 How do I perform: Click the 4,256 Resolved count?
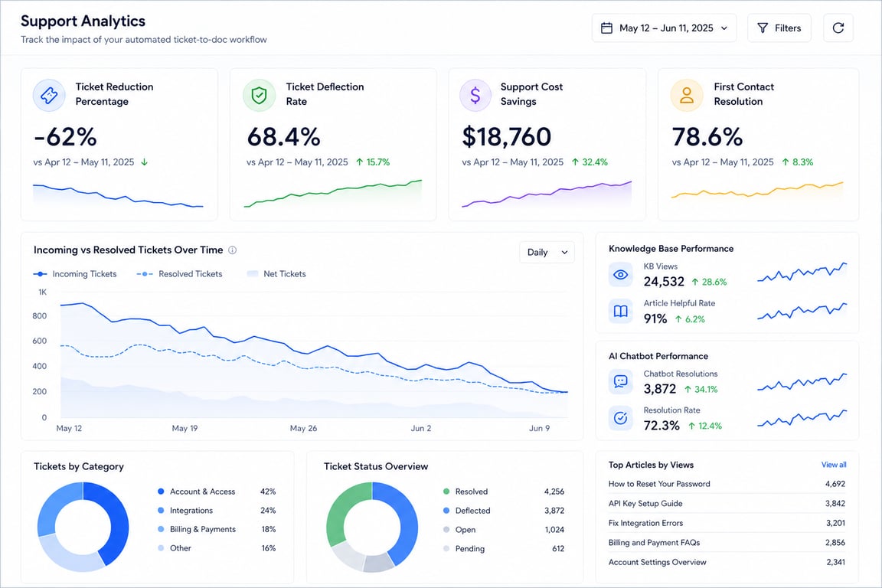[x=554, y=492]
